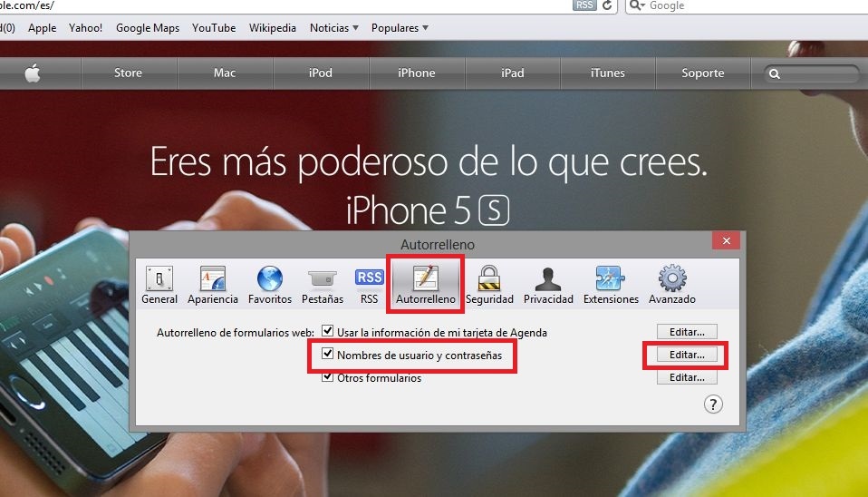Click the Apple logo in site navigation
This screenshot has height=497, width=868.
pyautogui.click(x=33, y=73)
